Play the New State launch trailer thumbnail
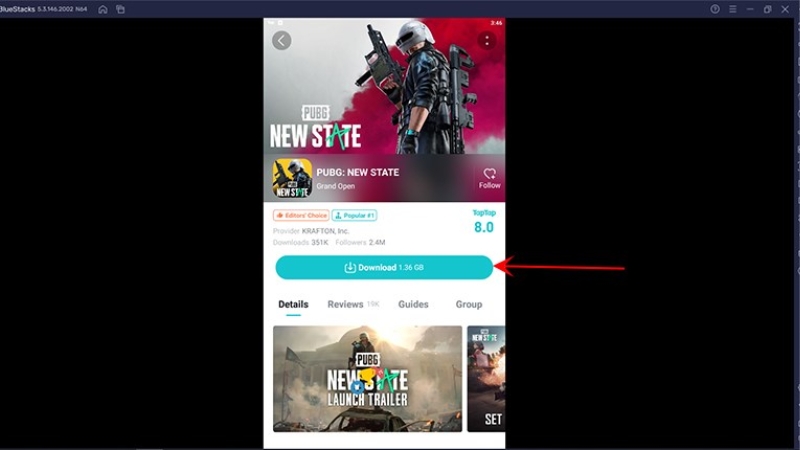800x450 pixels. point(367,378)
